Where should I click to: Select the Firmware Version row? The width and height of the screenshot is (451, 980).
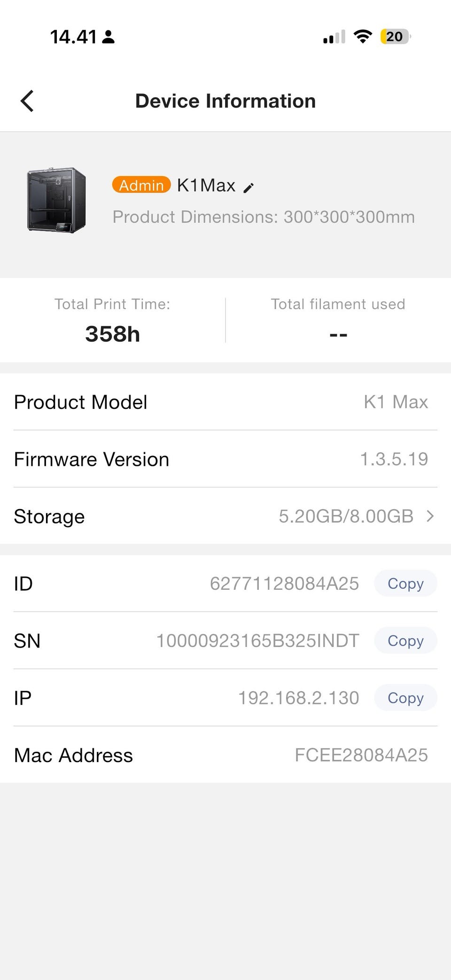tap(225, 459)
